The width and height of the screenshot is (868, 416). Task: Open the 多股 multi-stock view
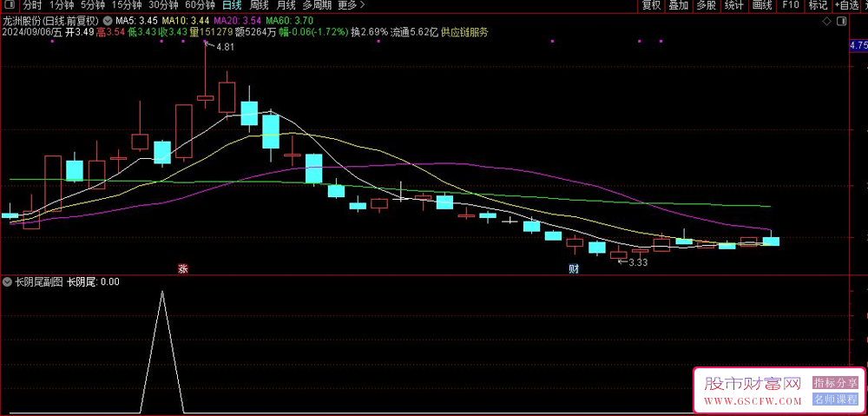706,5
